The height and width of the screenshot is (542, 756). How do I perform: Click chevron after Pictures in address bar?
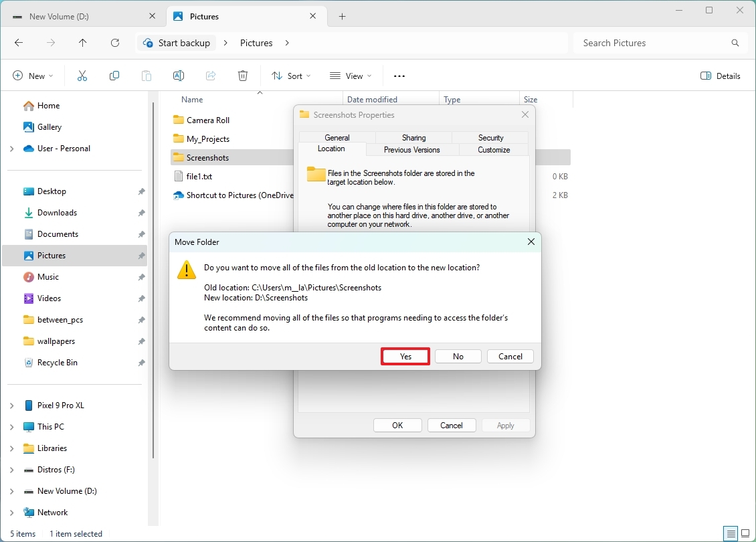(x=287, y=43)
